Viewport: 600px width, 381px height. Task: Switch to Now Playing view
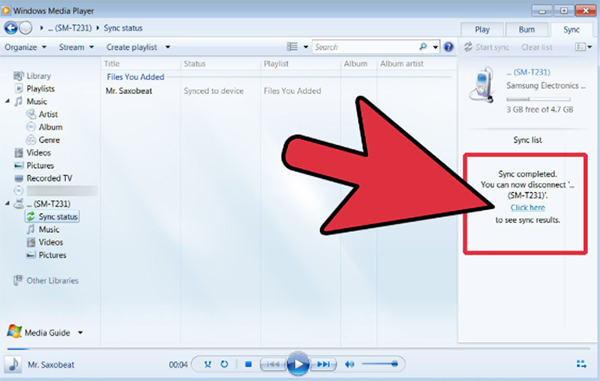(x=581, y=364)
